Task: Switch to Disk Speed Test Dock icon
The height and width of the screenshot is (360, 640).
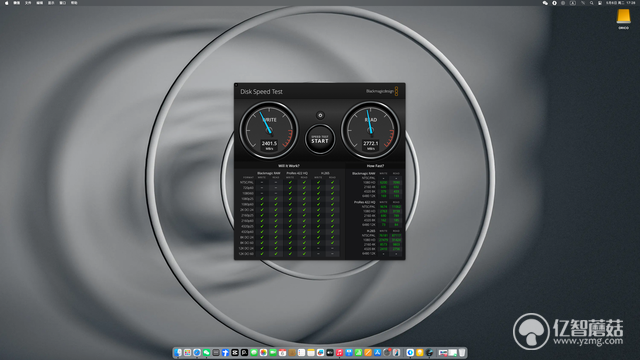Action: tap(429, 352)
